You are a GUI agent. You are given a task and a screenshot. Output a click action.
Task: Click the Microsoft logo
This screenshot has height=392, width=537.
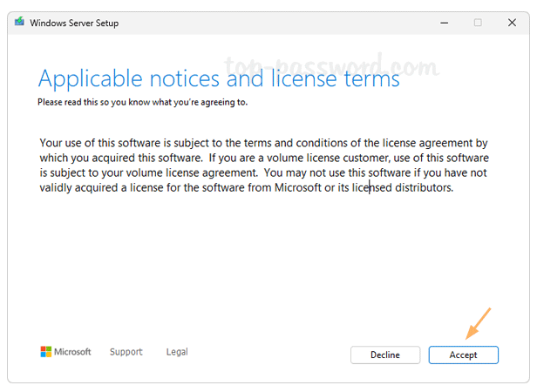(65, 352)
